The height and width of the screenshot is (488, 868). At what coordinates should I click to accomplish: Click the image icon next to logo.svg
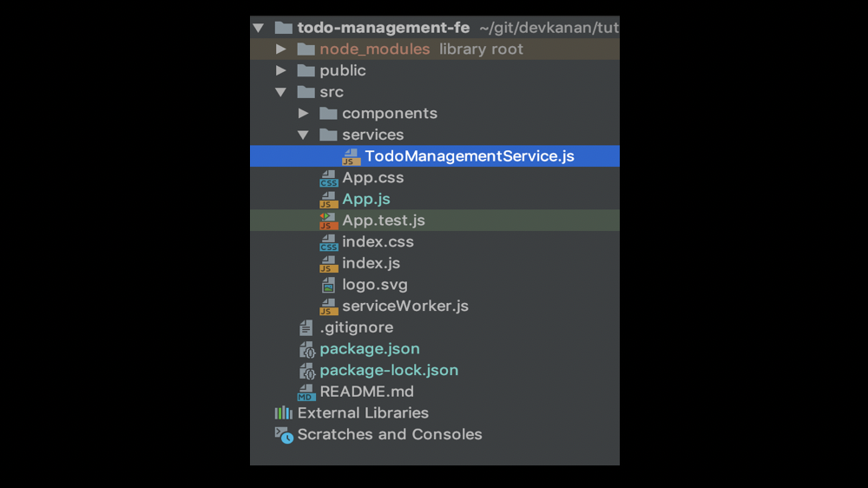328,286
